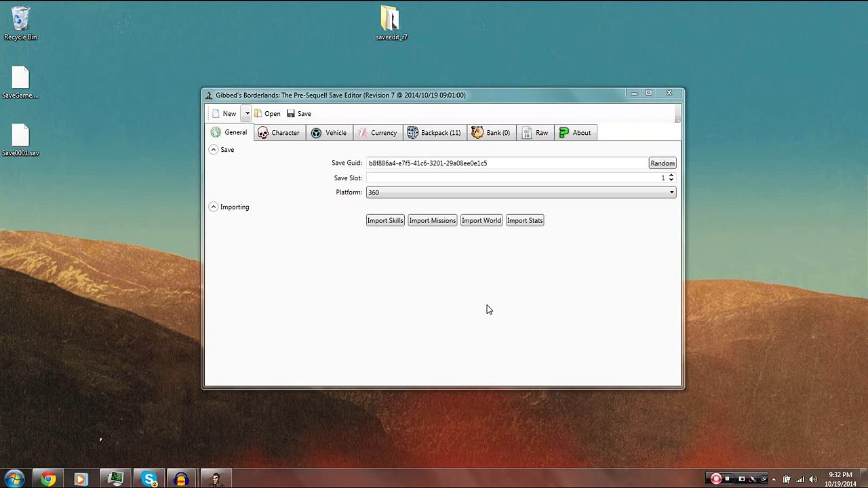
Task: Switch to the Character tab
Action: pos(279,133)
